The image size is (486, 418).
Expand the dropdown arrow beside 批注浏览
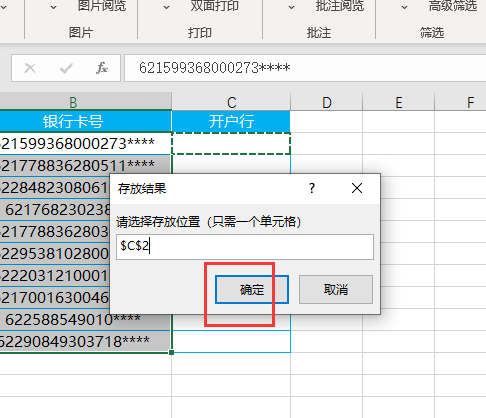coord(291,7)
